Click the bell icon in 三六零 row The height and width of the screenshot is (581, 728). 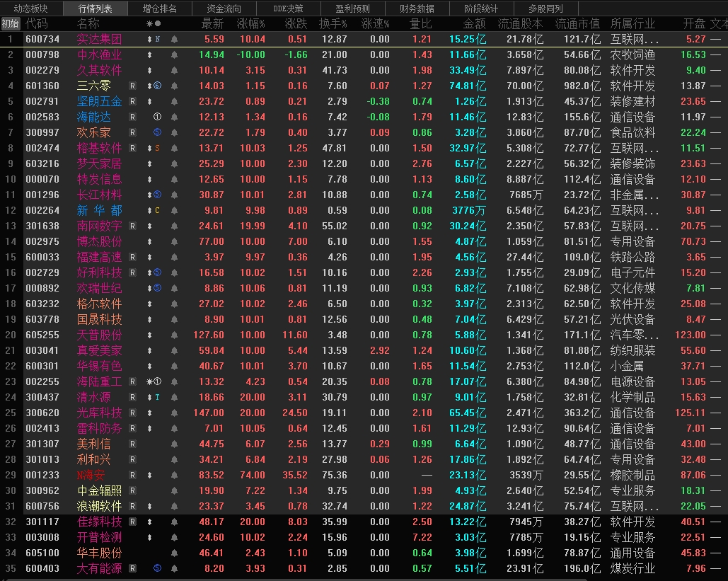pyautogui.click(x=174, y=86)
